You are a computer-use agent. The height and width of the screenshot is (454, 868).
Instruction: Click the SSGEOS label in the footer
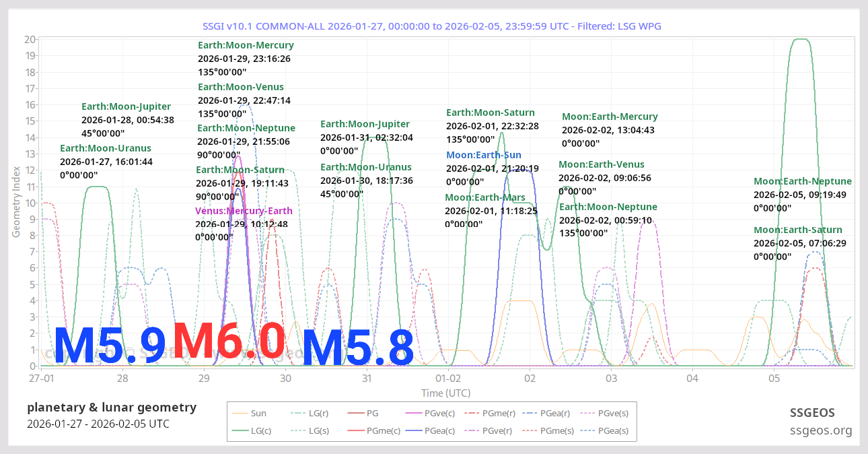click(812, 412)
